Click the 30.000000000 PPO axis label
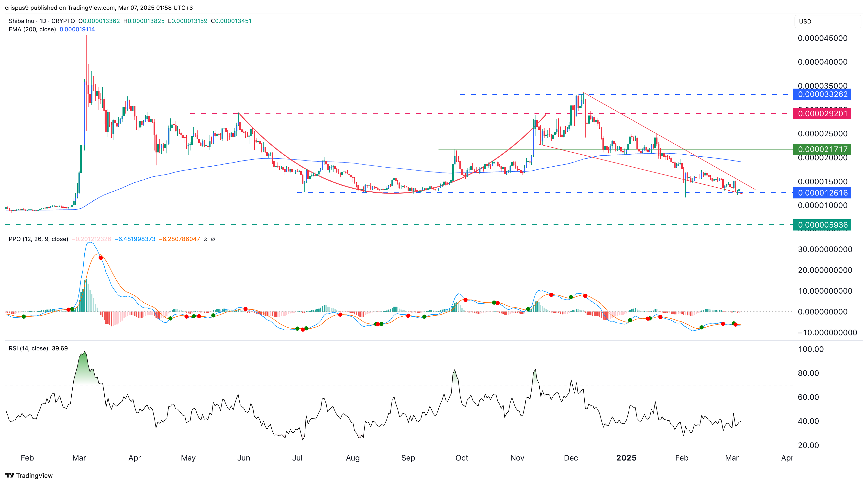 (x=825, y=249)
